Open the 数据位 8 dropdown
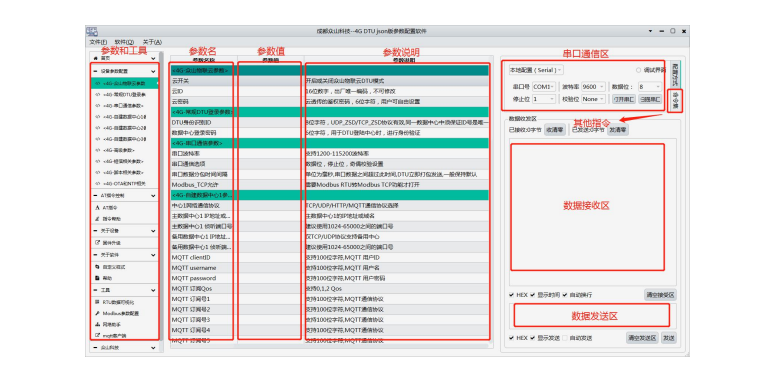This screenshot has height=376, width=782. [650, 86]
